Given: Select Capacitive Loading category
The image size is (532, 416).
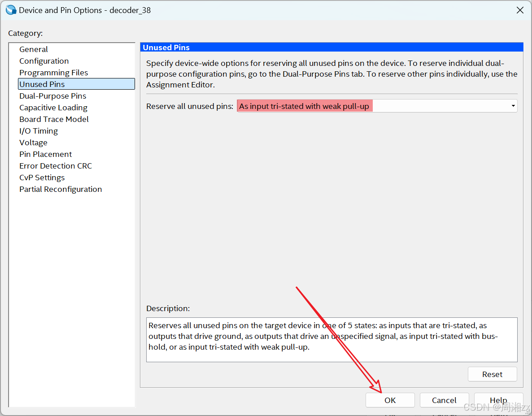Looking at the screenshot, I should [53, 108].
